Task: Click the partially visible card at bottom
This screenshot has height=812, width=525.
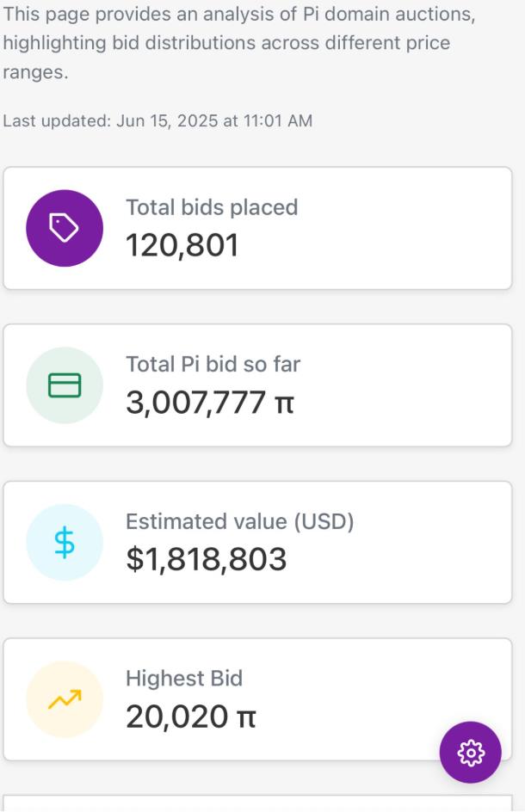Action: click(x=257, y=803)
